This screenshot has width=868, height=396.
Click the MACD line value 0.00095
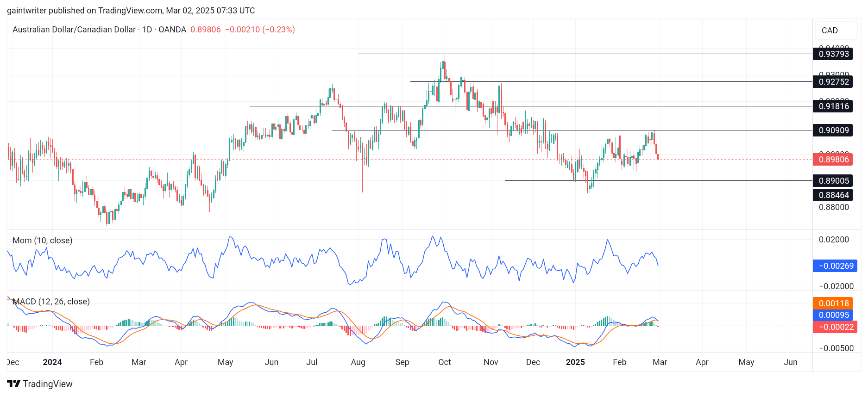pos(833,315)
